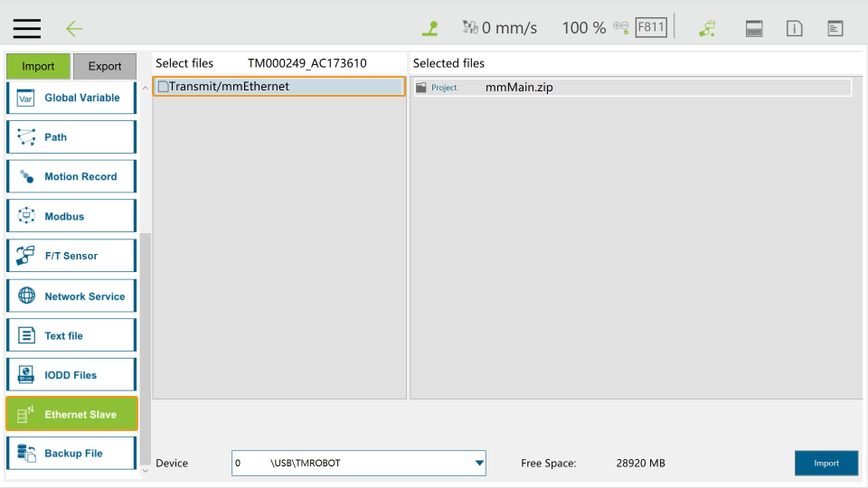The height and width of the screenshot is (488, 868).
Task: Select Motion Record category
Action: (x=71, y=176)
